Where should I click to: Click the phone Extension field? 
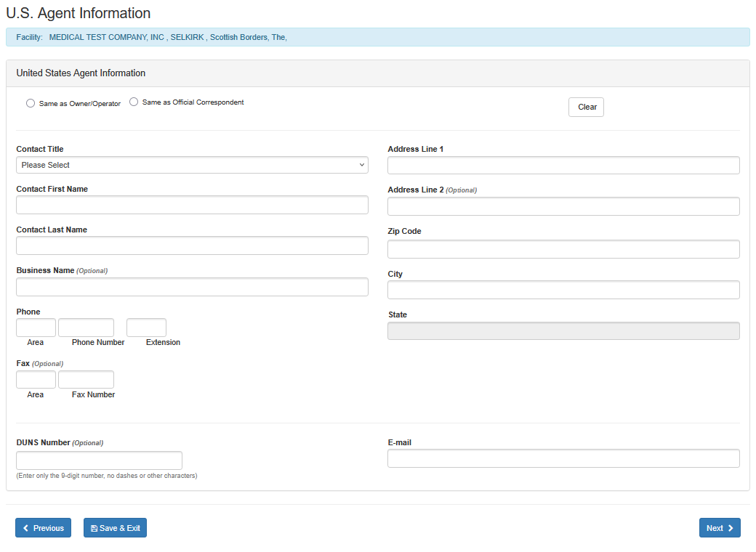tap(146, 328)
